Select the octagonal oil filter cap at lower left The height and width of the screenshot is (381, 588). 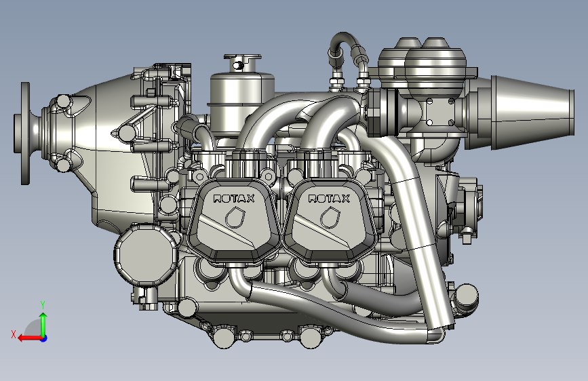coord(146,255)
